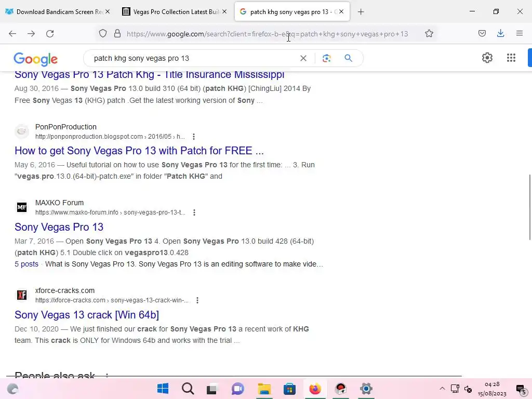The image size is (532, 399).
Task: Open the Firefox application menu
Action: pos(519,33)
